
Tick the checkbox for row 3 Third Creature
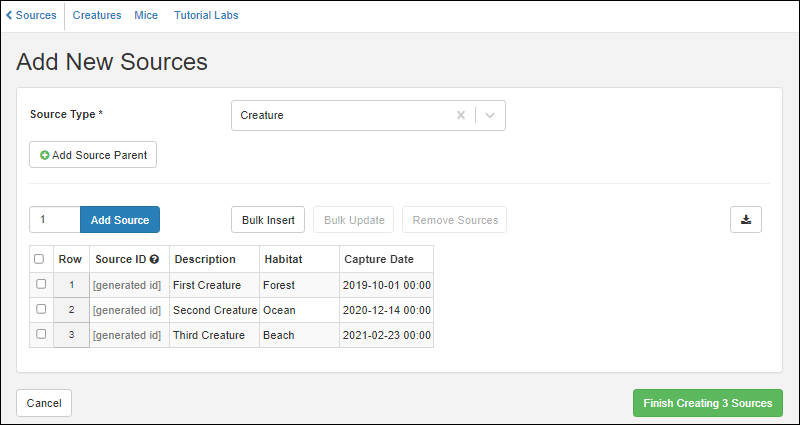coord(41,335)
